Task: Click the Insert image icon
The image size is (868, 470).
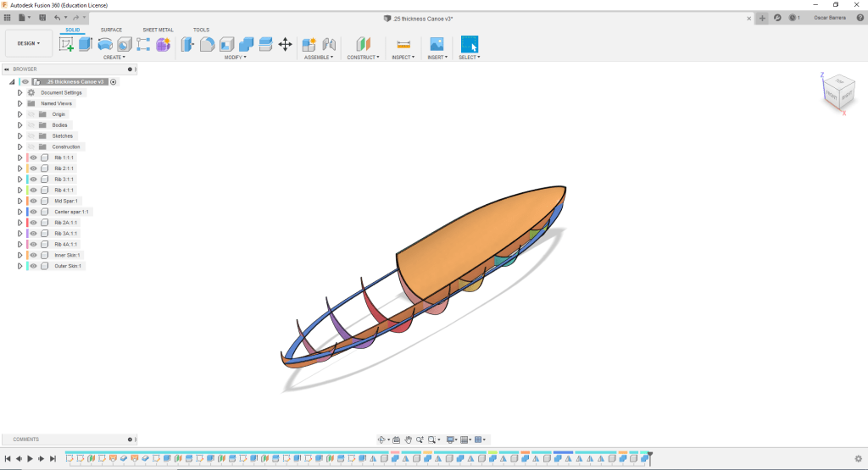Action: click(437, 44)
